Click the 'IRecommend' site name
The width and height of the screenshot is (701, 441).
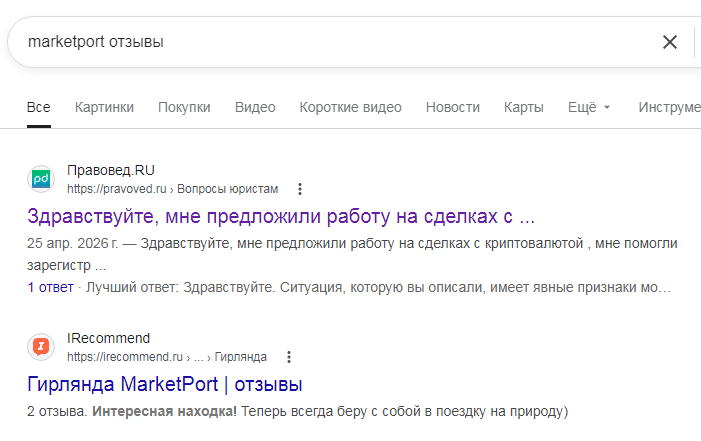[x=109, y=338]
